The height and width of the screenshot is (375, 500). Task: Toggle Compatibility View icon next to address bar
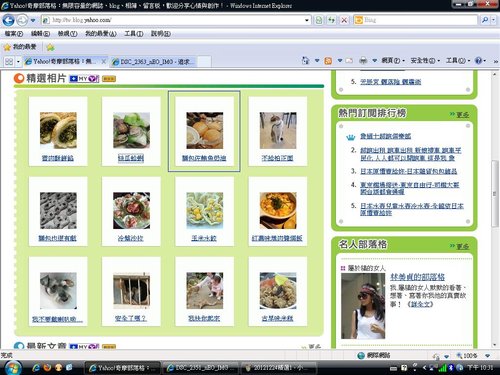pos(319,20)
